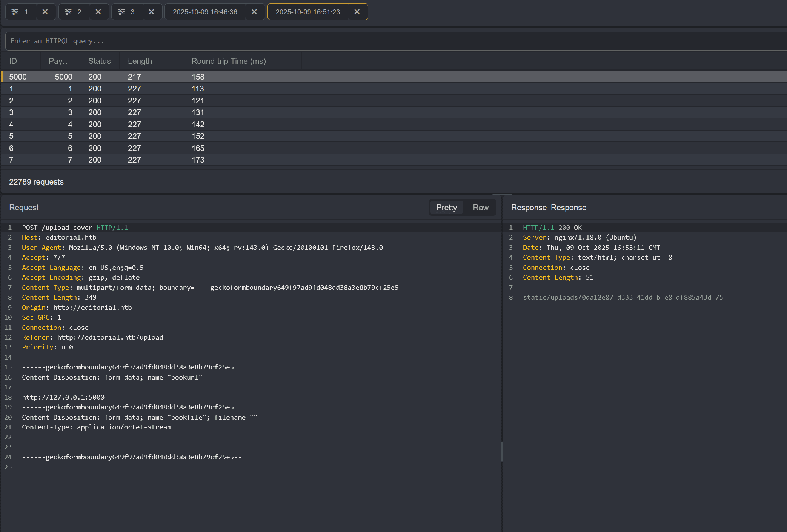This screenshot has height=532, width=787.
Task: Close tab 2 with its X icon
Action: click(x=98, y=12)
